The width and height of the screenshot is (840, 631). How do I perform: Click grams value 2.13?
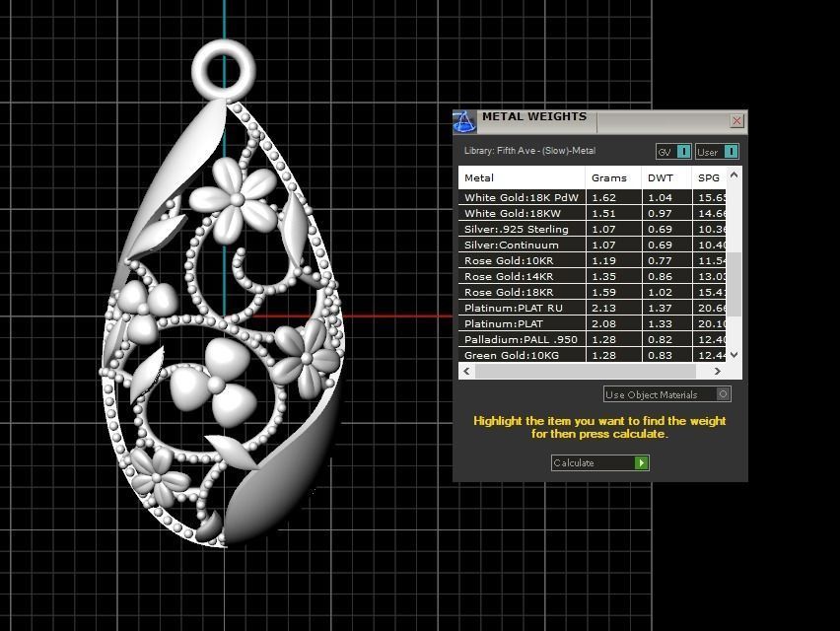(x=603, y=308)
